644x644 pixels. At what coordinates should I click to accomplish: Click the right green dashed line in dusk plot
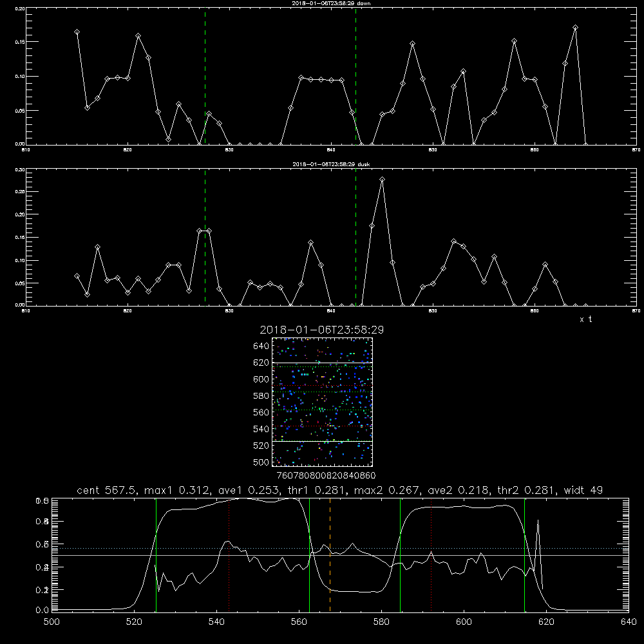pyautogui.click(x=355, y=238)
